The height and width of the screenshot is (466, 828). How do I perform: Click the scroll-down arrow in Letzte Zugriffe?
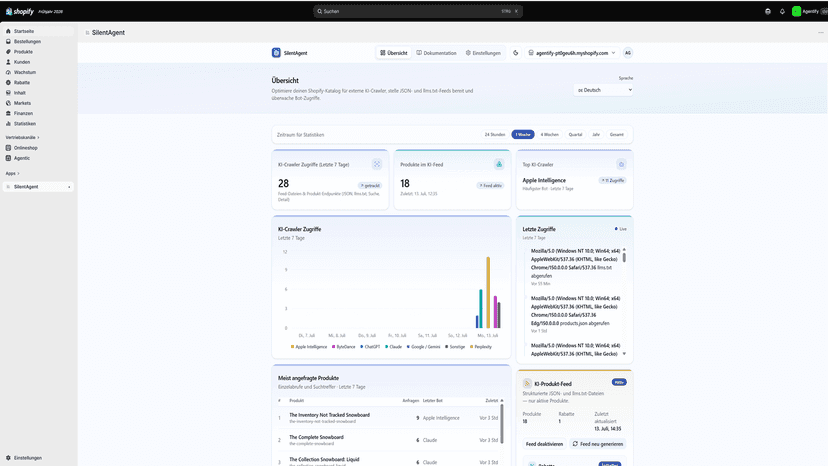pyautogui.click(x=624, y=354)
